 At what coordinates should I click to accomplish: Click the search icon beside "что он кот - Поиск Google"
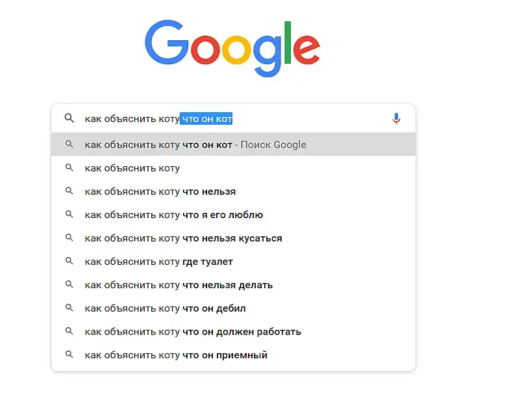[69, 145]
